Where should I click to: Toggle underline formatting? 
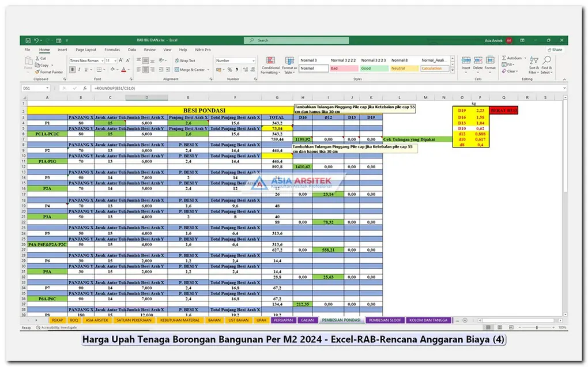point(86,70)
